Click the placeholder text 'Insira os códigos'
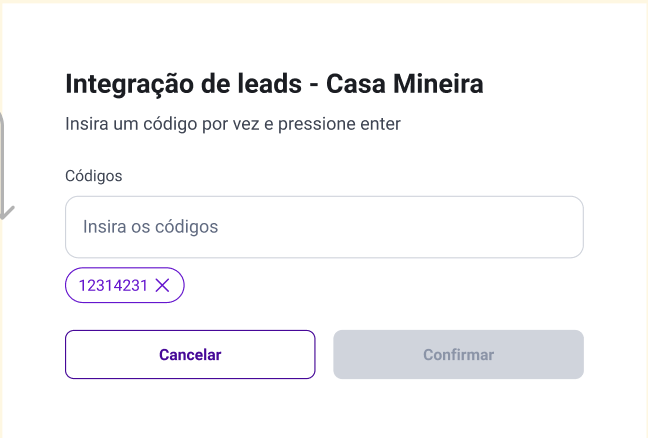This screenshot has width=648, height=438. pos(150,227)
